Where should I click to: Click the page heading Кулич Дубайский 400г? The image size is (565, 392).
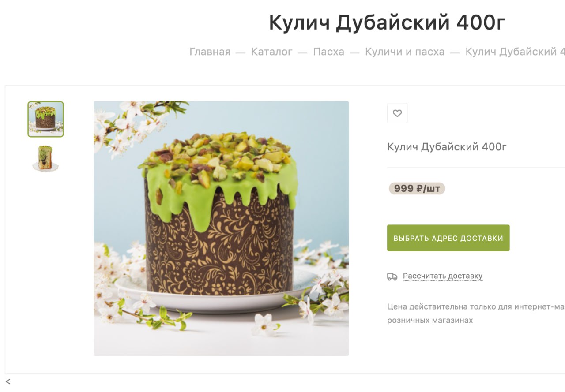(387, 23)
